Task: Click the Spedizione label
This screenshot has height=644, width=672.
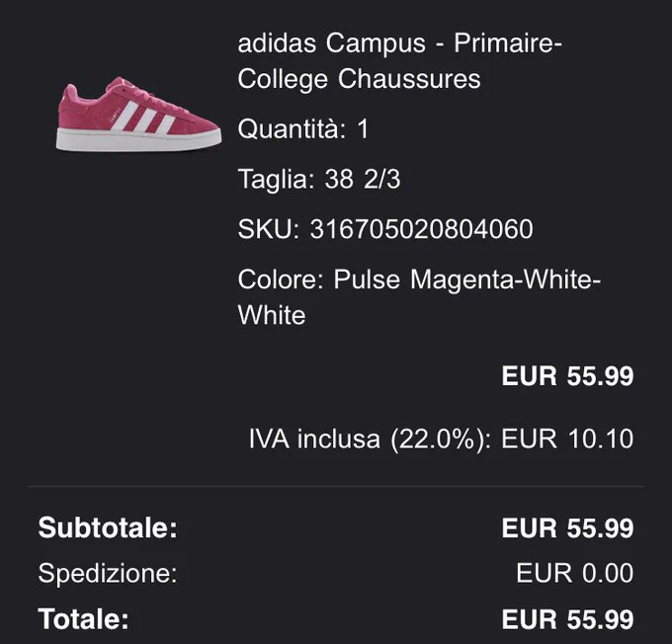Action: [x=108, y=573]
